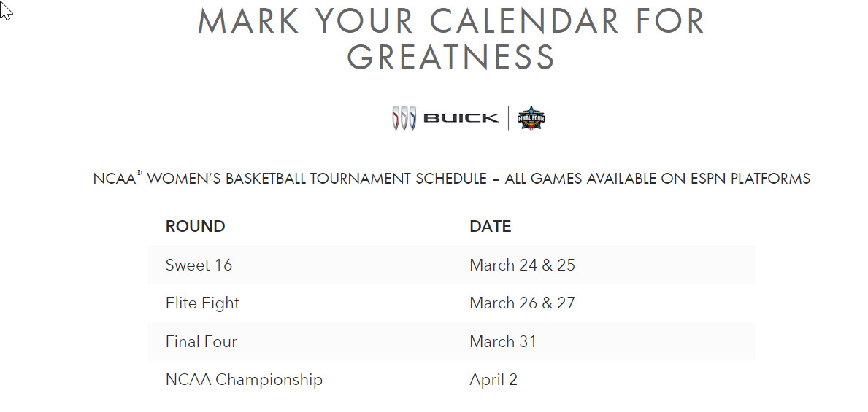868x412 pixels.
Task: Select the March 31 date cell
Action: pyautogui.click(x=502, y=342)
